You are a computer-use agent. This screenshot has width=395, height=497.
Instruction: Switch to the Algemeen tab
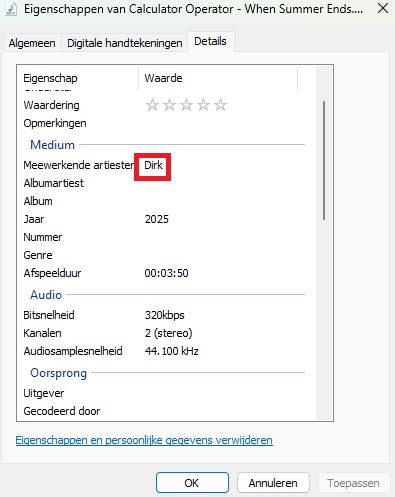pos(32,43)
